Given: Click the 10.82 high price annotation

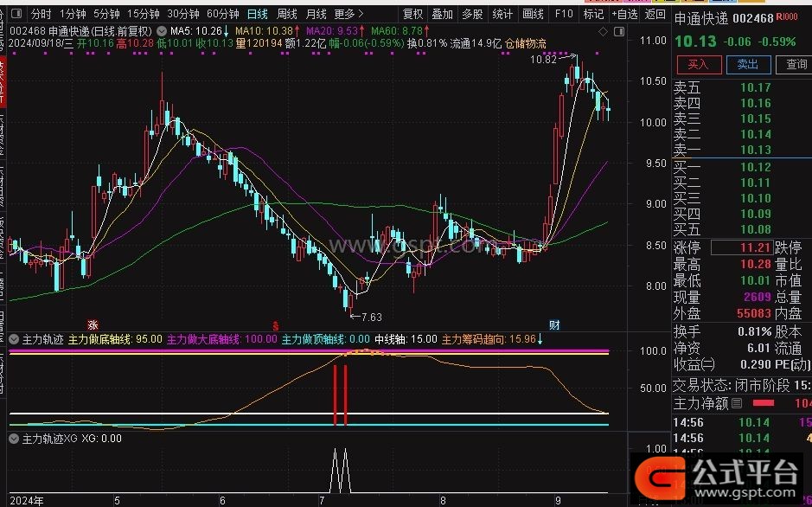Looking at the screenshot, I should (x=543, y=60).
